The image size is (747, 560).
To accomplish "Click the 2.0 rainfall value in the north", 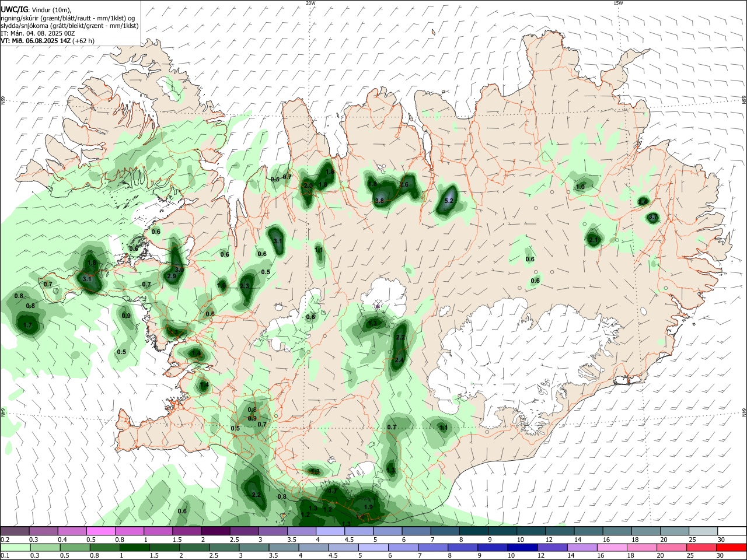I will pos(309,186).
